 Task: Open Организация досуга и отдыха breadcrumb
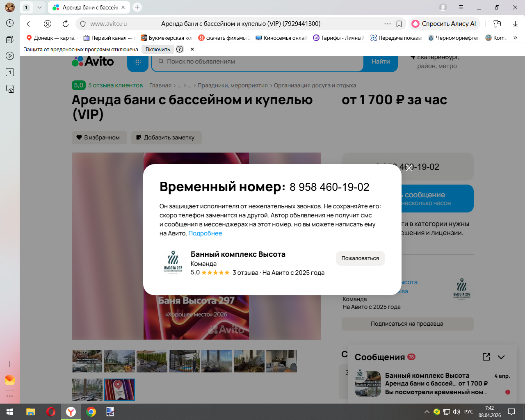[x=315, y=85]
